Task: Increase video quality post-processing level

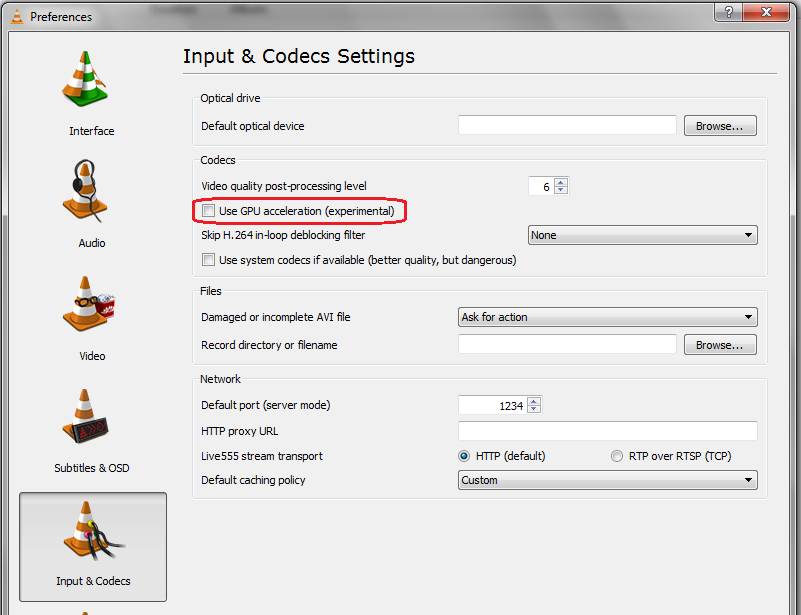Action: click(561, 182)
